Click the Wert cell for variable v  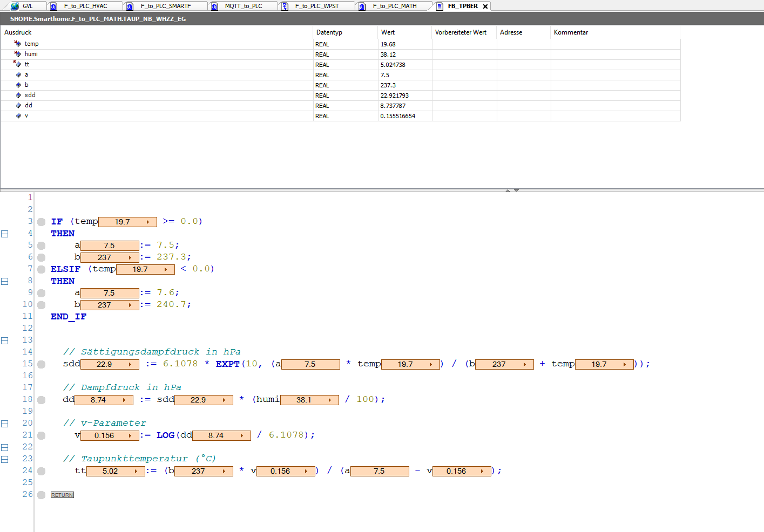(398, 116)
